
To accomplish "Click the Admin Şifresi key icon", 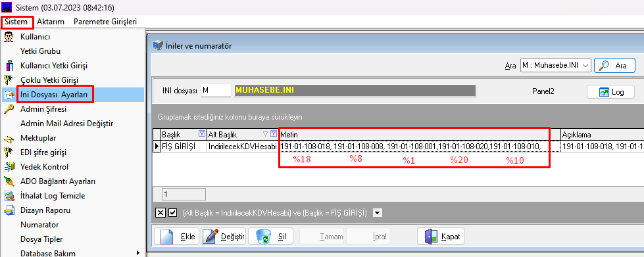I will coord(9,109).
